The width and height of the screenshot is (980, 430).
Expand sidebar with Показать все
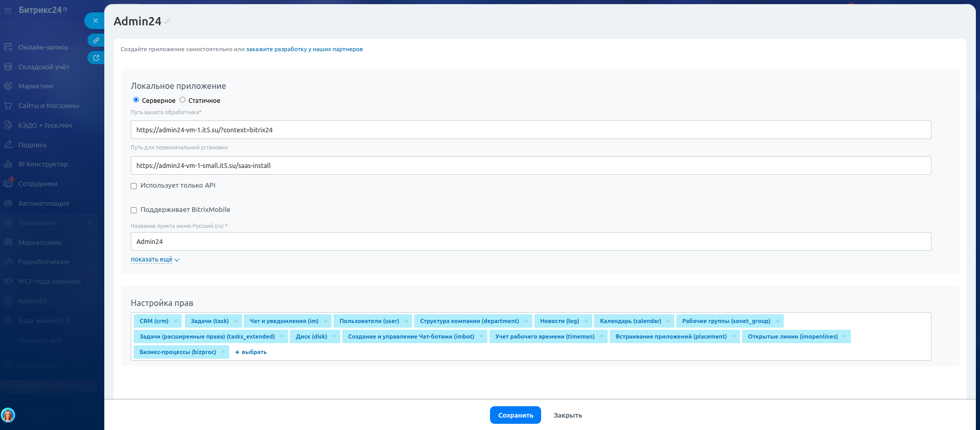[40, 340]
